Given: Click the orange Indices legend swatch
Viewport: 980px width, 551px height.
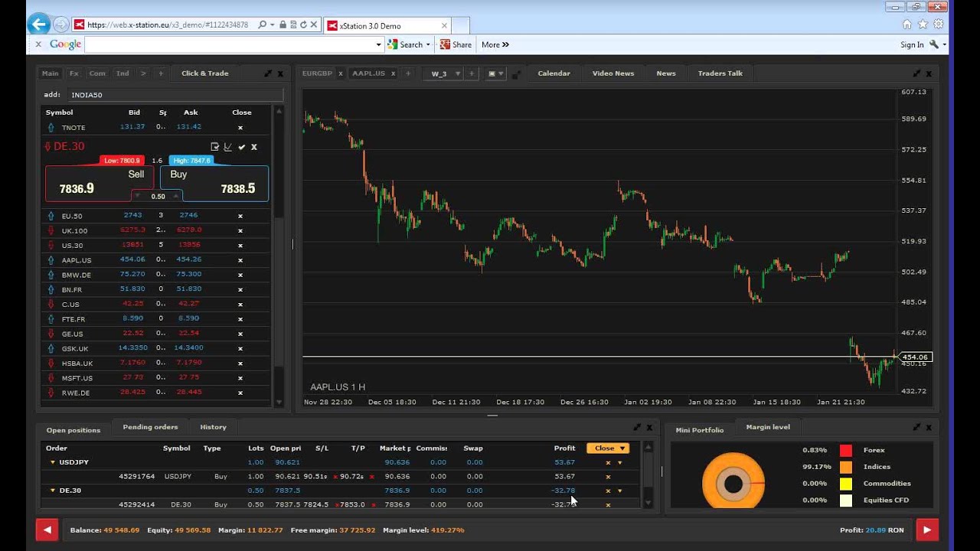Looking at the screenshot, I should coord(846,467).
